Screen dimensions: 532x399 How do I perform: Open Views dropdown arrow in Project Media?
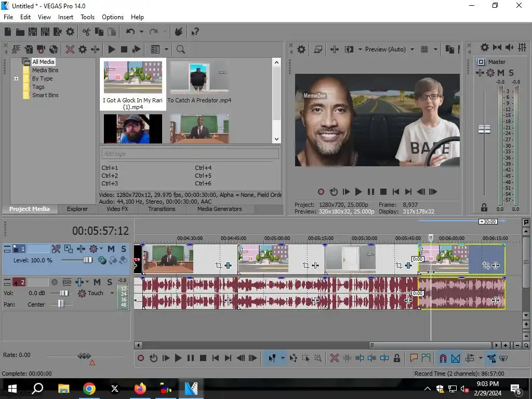tap(166, 49)
